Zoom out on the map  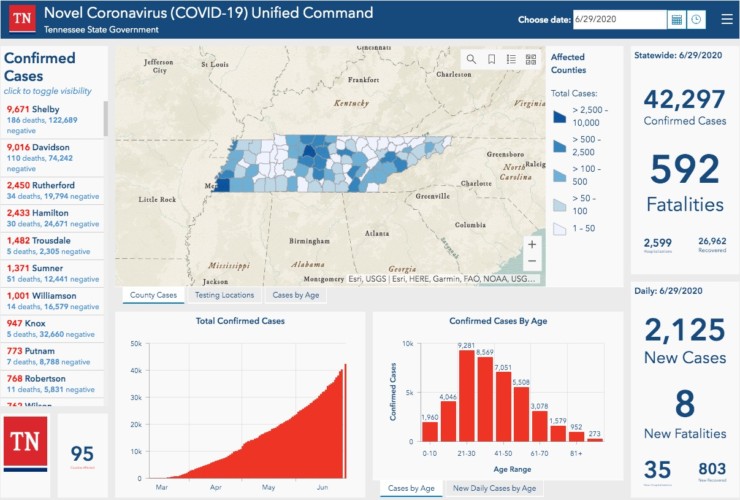coord(531,261)
